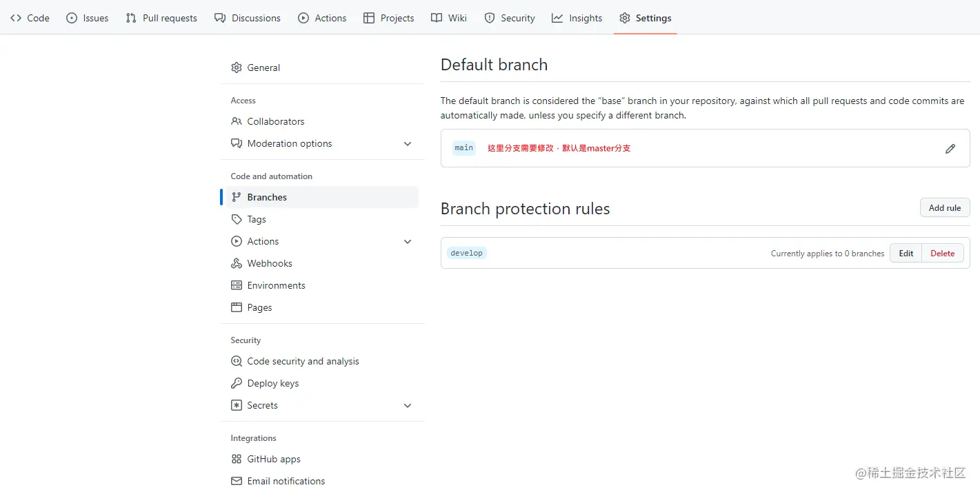Click the Tags icon in sidebar
This screenshot has height=494, width=980.
click(237, 219)
